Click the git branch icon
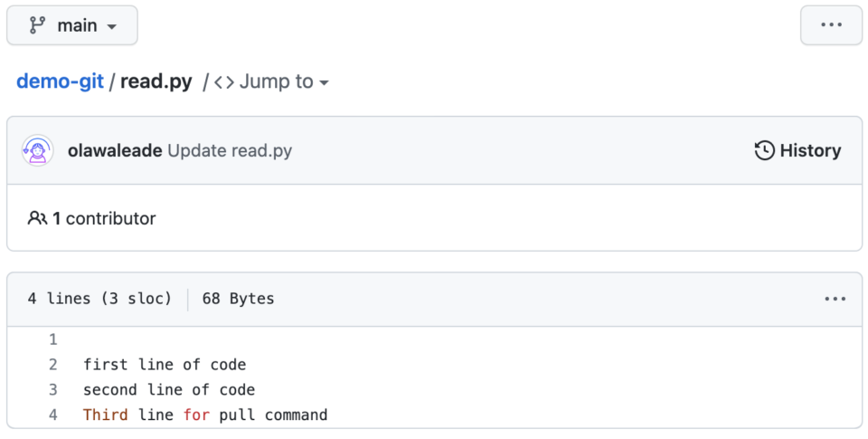 [38, 25]
